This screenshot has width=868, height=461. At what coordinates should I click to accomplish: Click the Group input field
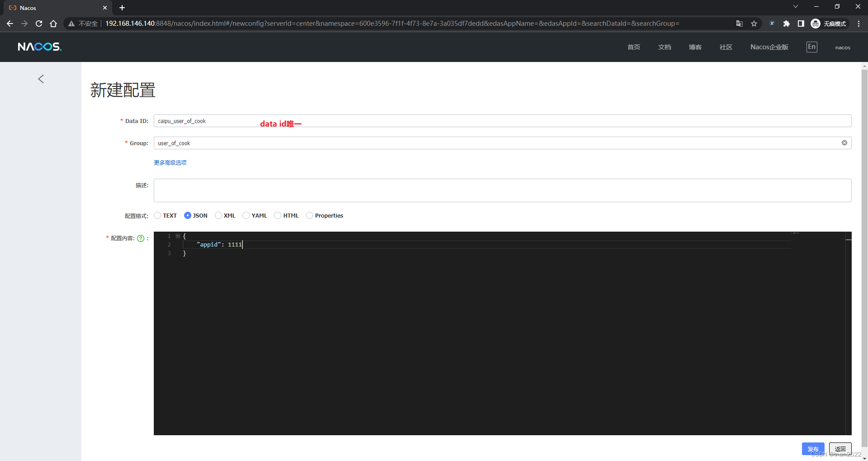coord(503,143)
